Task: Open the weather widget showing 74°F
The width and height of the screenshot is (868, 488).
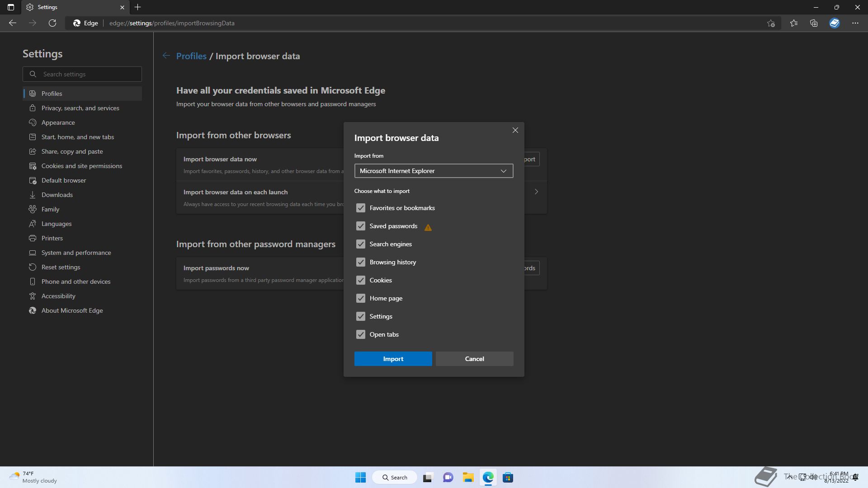Action: 33,477
